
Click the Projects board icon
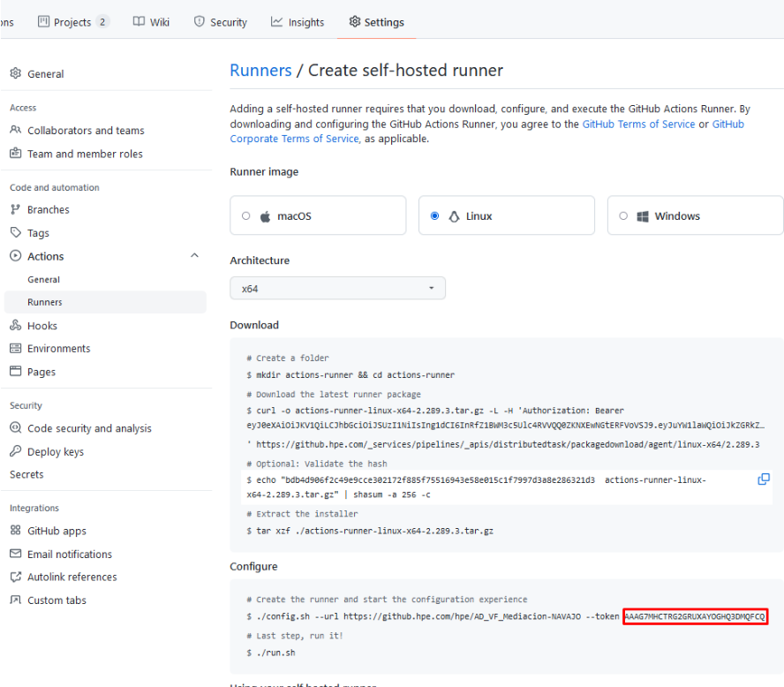coord(43,21)
